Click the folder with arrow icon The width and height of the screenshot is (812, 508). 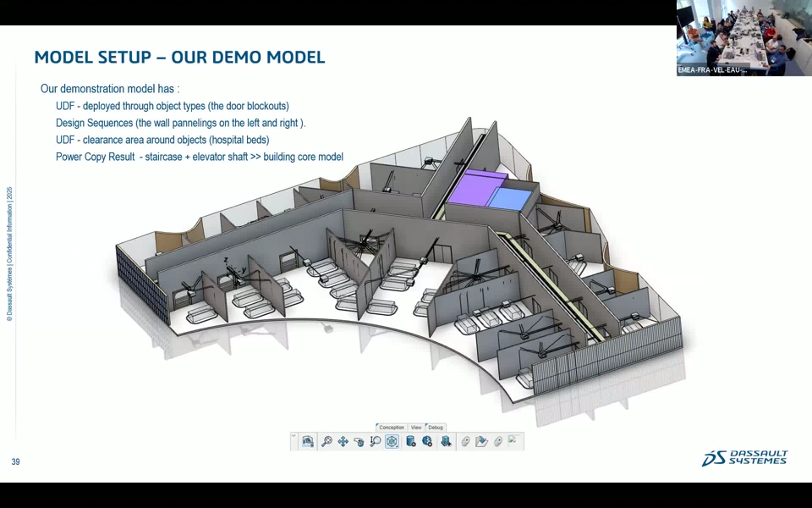tap(481, 442)
